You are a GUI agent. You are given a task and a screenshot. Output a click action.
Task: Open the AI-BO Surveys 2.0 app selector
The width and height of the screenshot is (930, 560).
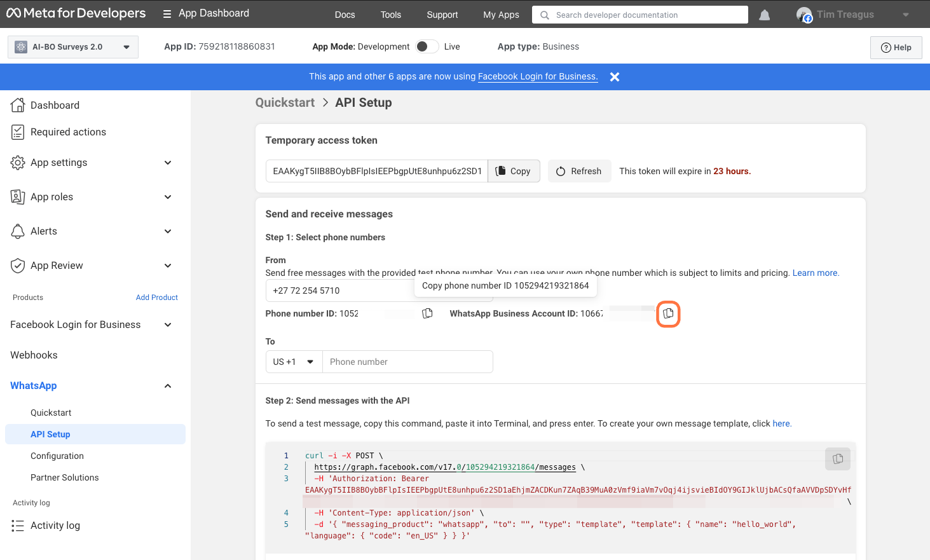pyautogui.click(x=73, y=47)
